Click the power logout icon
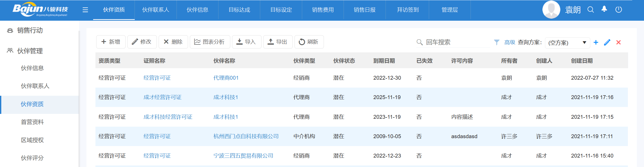Image resolution: width=644 pixels, height=167 pixels. click(x=619, y=10)
